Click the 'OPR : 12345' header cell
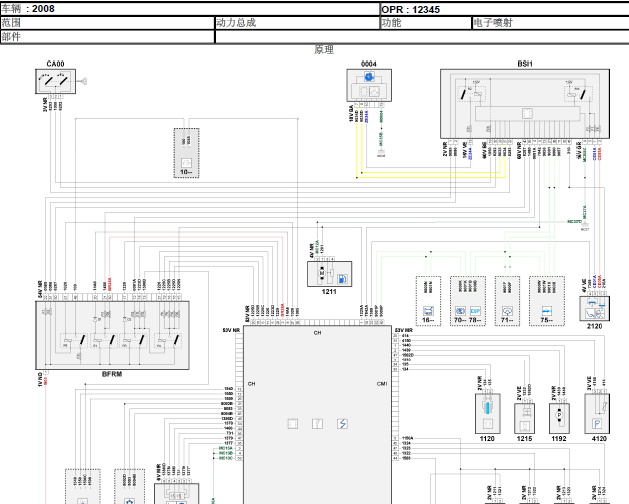Viewport: 629px width, 504px height. pos(505,9)
